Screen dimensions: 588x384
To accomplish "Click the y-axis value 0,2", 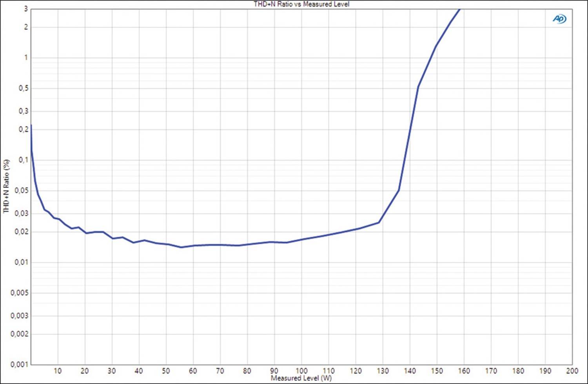I will [x=24, y=129].
